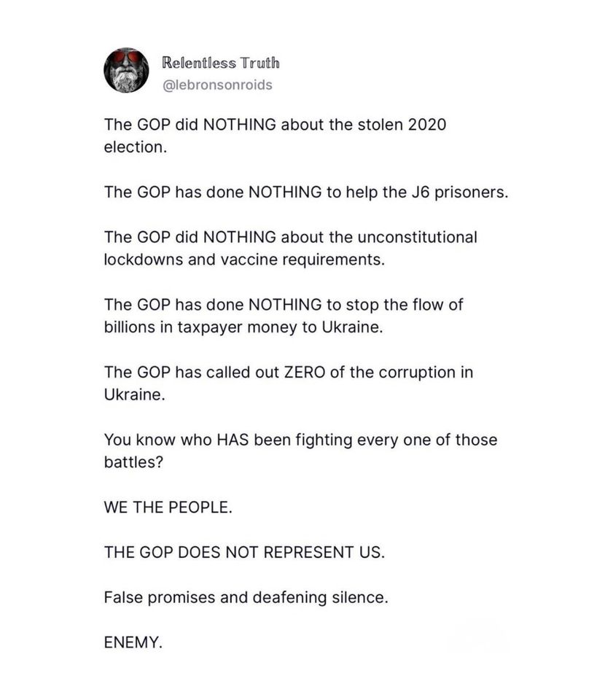Click the stolen 2020 election paragraph
This screenshot has width=613, height=700.
pos(275,136)
